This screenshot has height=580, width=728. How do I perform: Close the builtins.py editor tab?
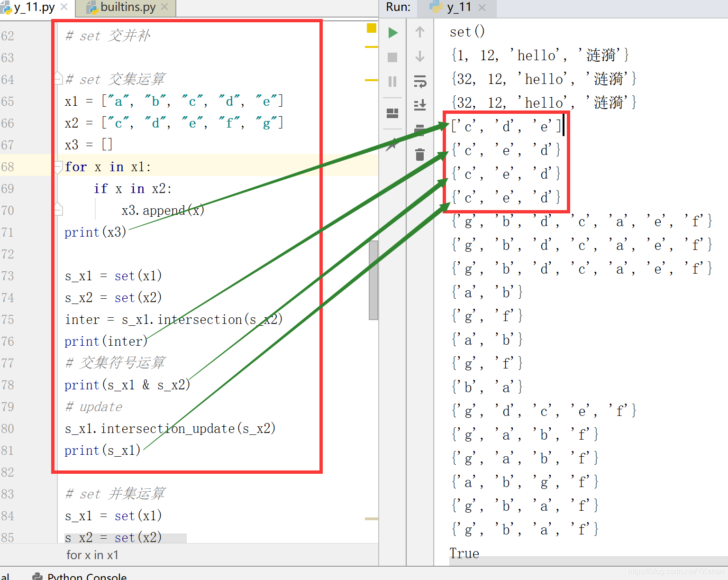164,7
